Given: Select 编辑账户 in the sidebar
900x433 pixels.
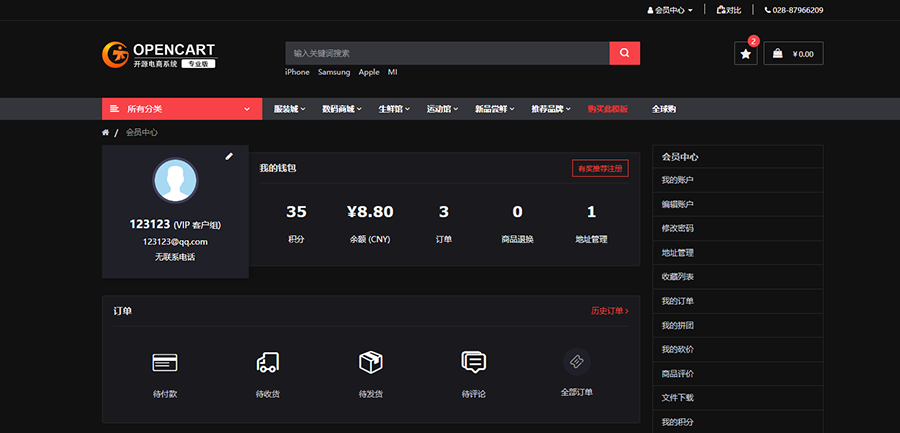Looking at the screenshot, I should coord(738,204).
